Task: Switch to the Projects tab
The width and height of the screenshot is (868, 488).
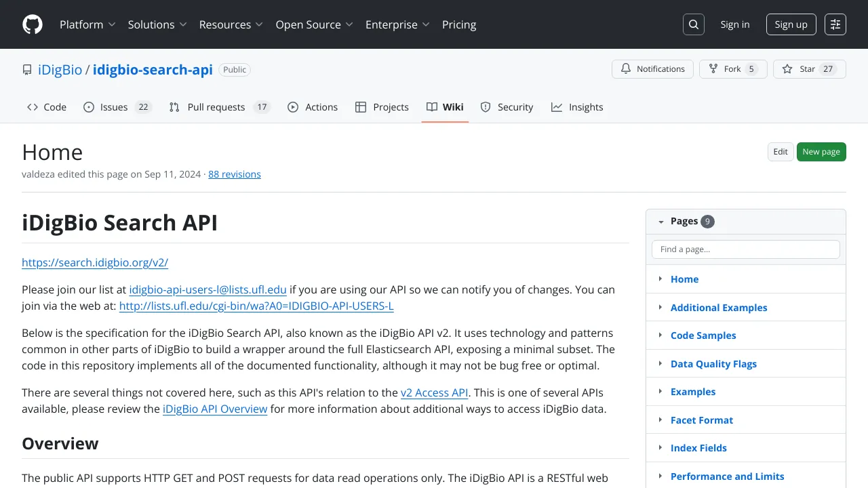Action: pos(382,107)
